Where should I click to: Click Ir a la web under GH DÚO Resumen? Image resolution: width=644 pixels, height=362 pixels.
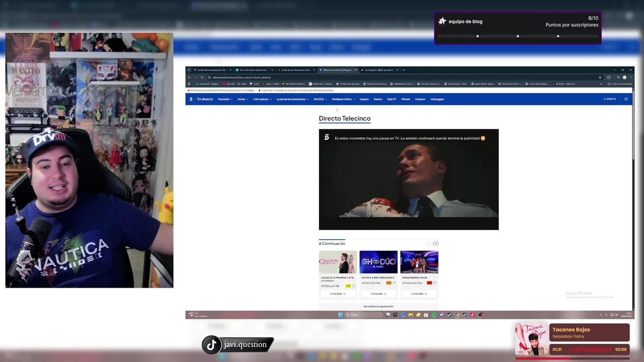378,294
